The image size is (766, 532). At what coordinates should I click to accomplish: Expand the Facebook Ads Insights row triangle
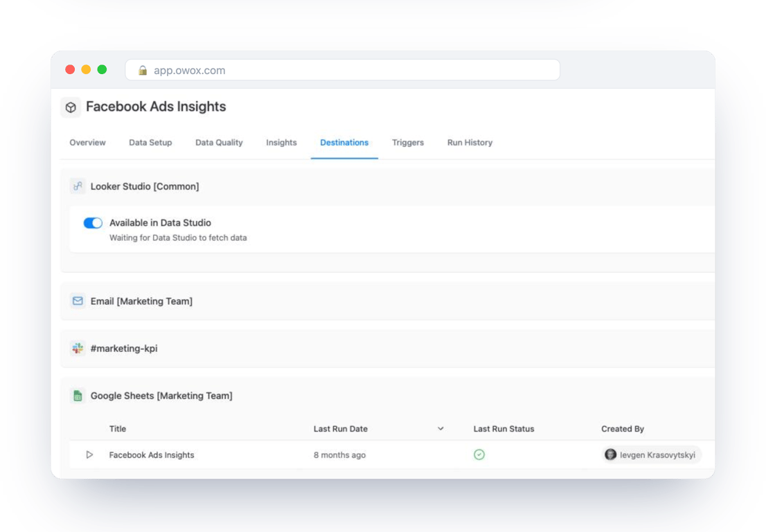click(x=89, y=455)
